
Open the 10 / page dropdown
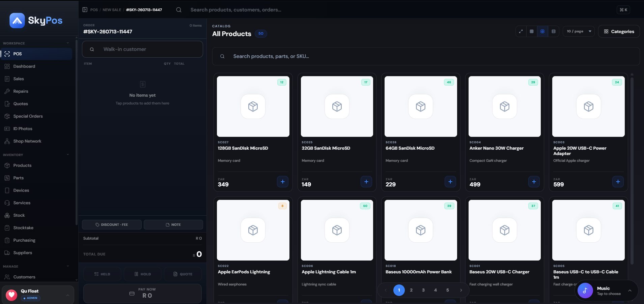[x=579, y=31]
